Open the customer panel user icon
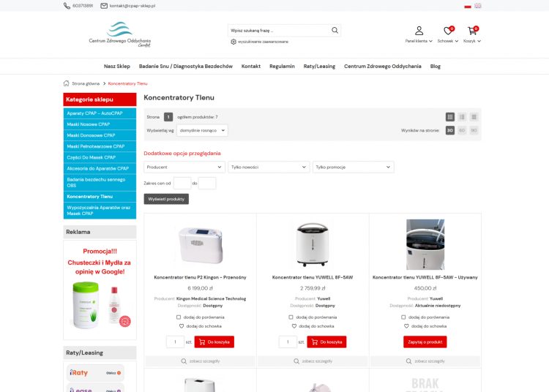 click(419, 31)
